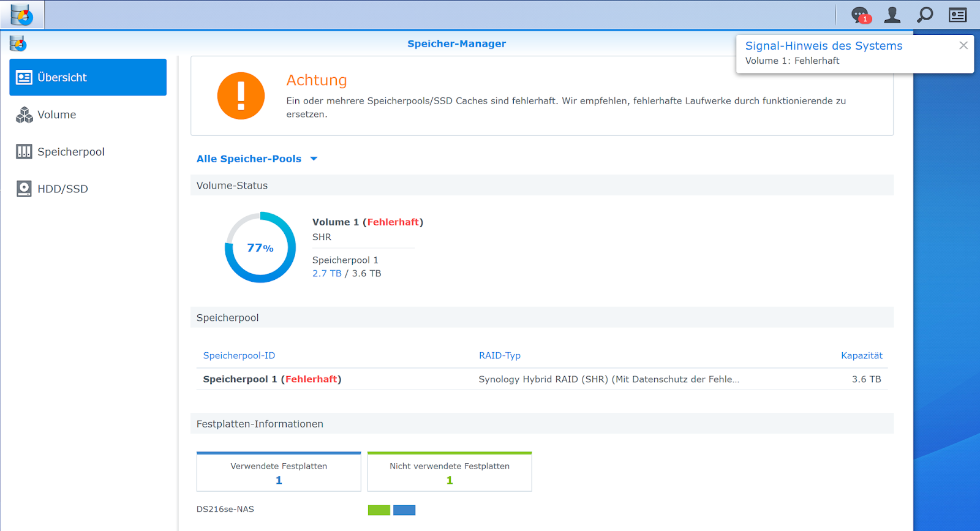Click the Speicher-Manager window logo icon
The width and height of the screenshot is (980, 531).
[18, 43]
